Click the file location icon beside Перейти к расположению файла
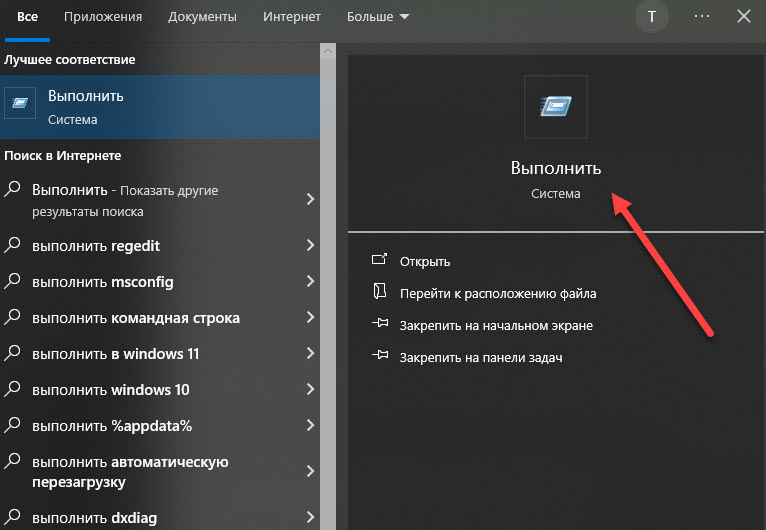The image size is (766, 530). (x=379, y=293)
